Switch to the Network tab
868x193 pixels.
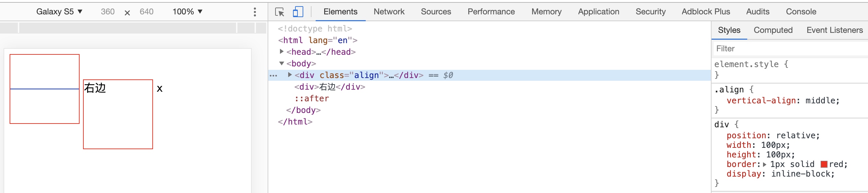pos(389,12)
